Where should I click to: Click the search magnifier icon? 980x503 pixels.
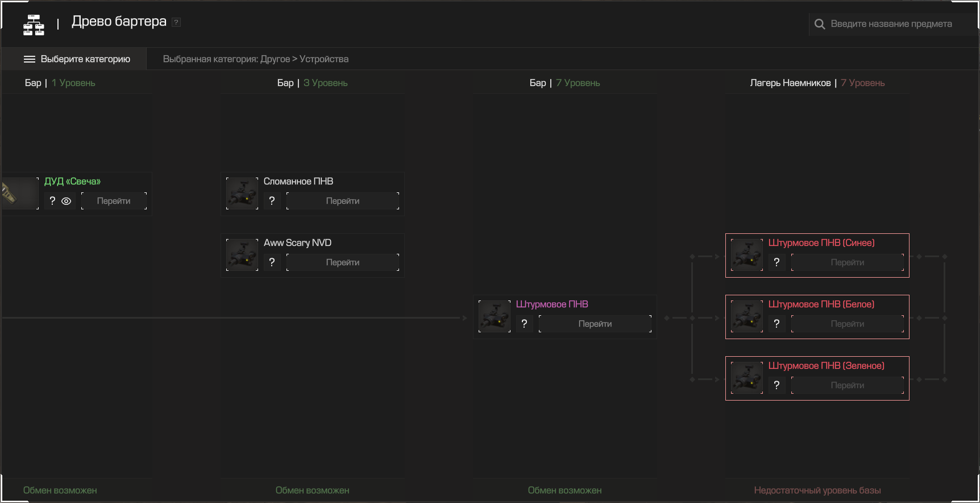coord(820,24)
